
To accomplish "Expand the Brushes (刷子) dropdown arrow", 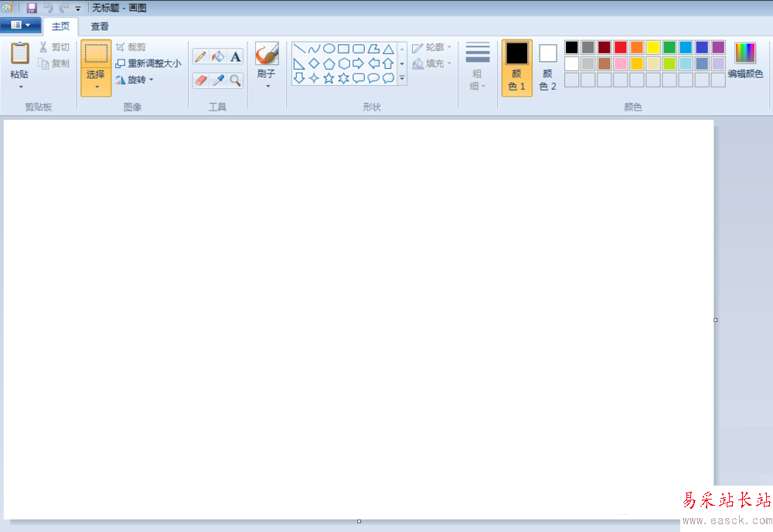I will click(x=267, y=87).
